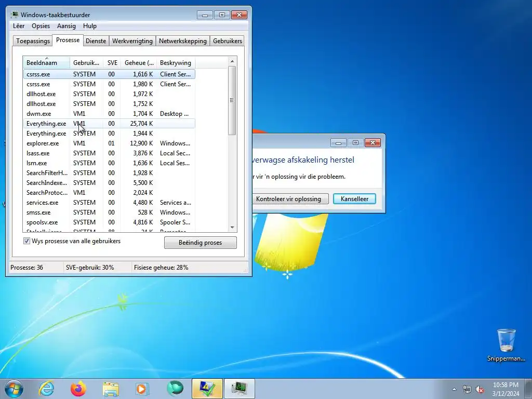Image resolution: width=532 pixels, height=399 pixels.
Task: Open the clock showing 10:58 PM
Action: tap(506, 385)
